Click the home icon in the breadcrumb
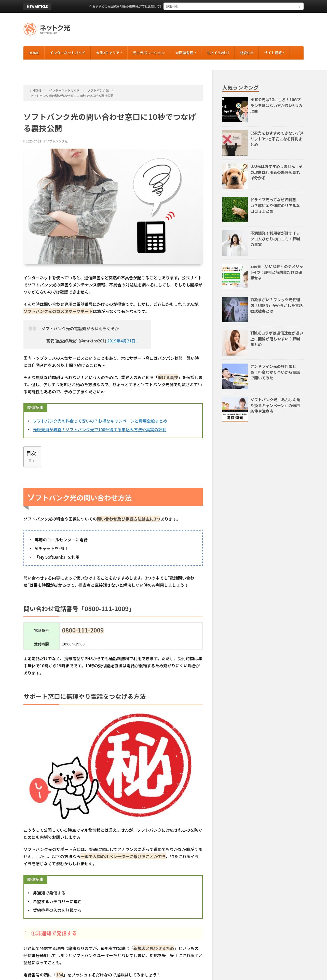This screenshot has height=980, width=327. [x=31, y=91]
